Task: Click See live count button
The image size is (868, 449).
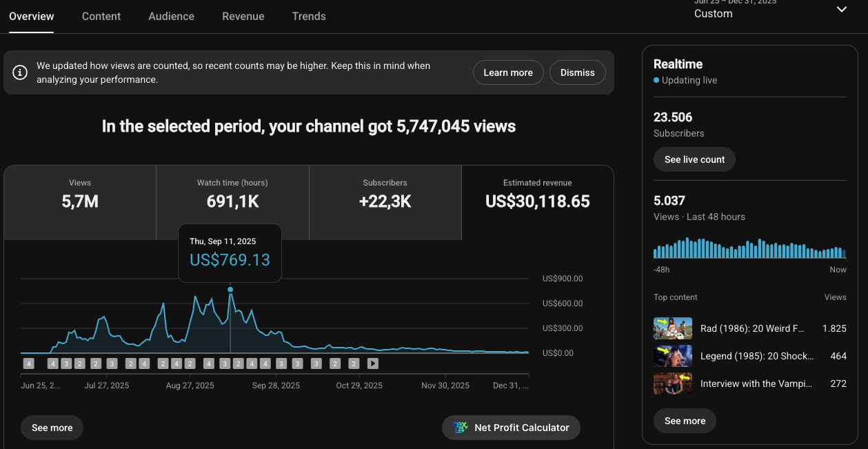Action: tap(694, 159)
